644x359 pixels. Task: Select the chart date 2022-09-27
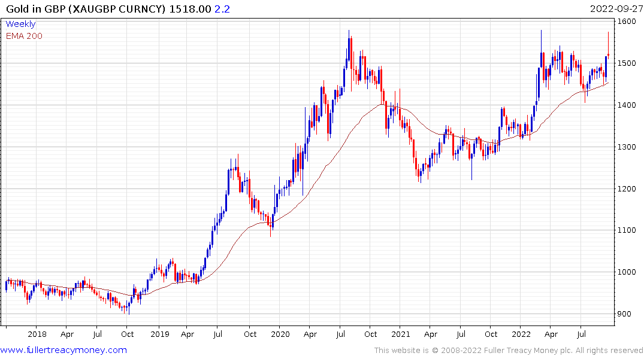(616, 8)
